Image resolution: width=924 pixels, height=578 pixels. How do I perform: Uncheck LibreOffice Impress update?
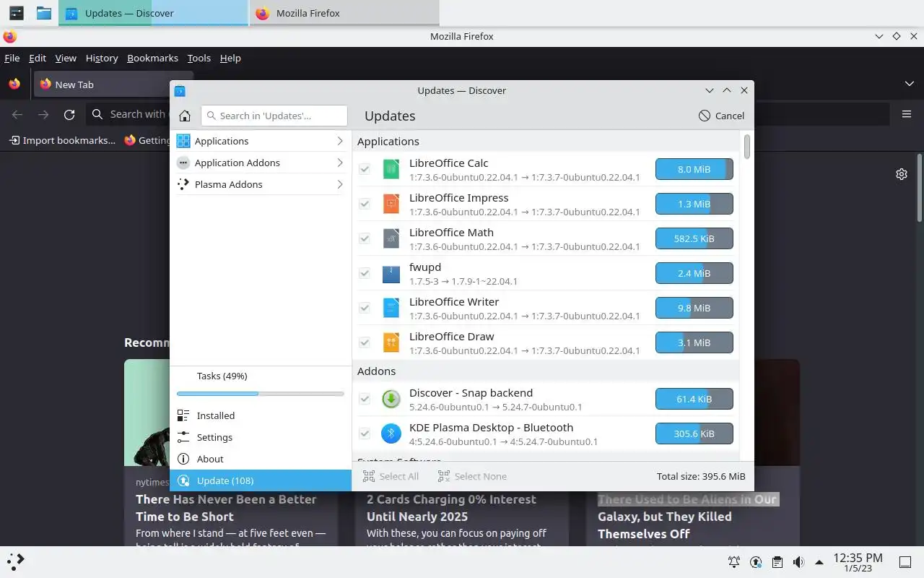[x=365, y=204]
